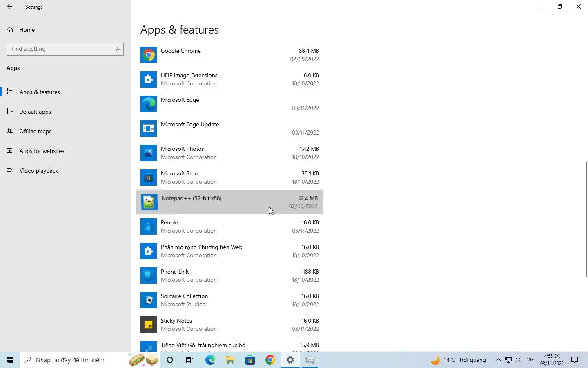
Task: Open the notification center icon
Action: point(575,360)
